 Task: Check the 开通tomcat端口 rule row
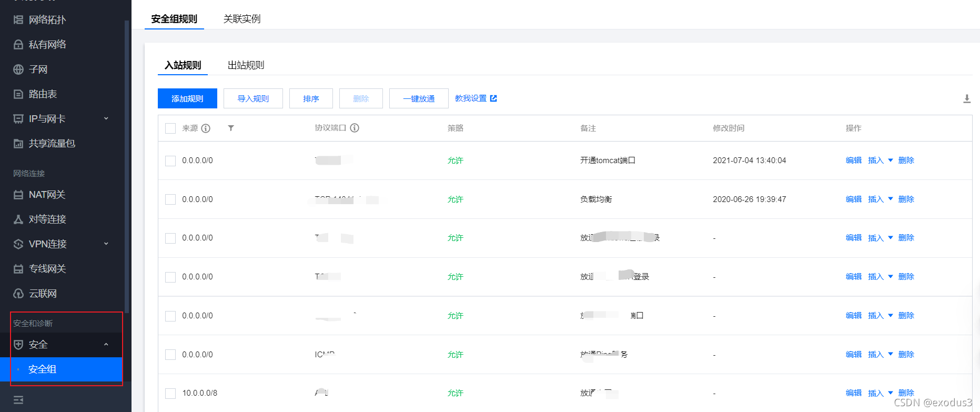pyautogui.click(x=170, y=160)
